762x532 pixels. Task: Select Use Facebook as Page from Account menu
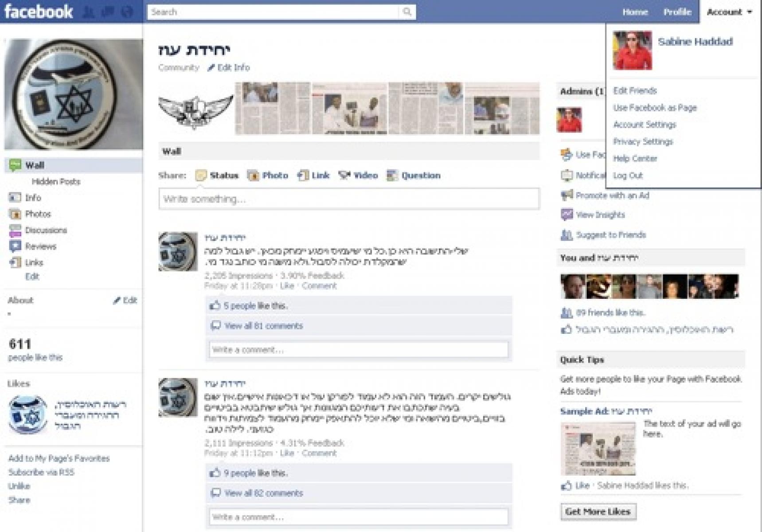(x=655, y=108)
